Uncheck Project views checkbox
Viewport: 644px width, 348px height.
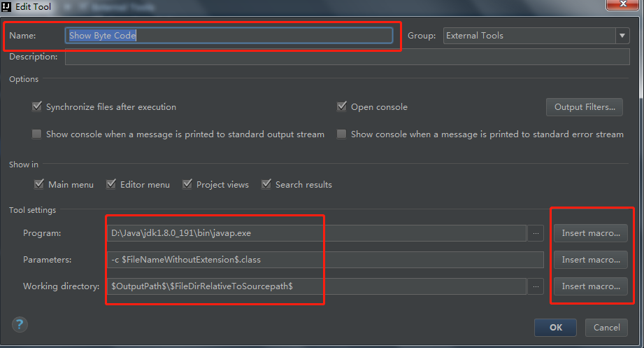[187, 184]
